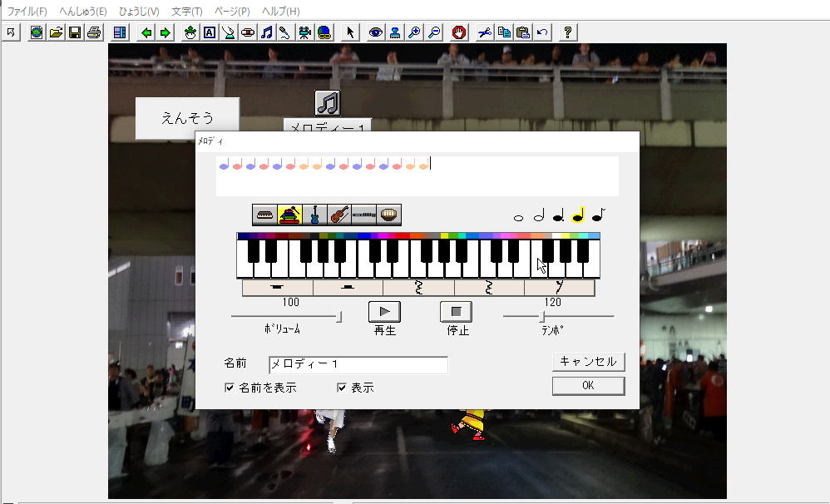The width and height of the screenshot is (830, 504).
Task: Open the ファイル(F) menu
Action: pyautogui.click(x=27, y=12)
